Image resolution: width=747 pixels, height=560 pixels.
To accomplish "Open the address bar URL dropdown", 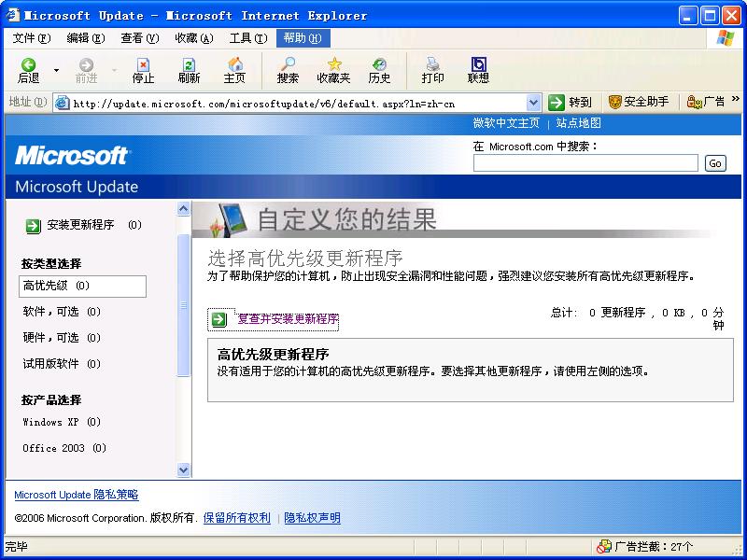I will pos(533,103).
